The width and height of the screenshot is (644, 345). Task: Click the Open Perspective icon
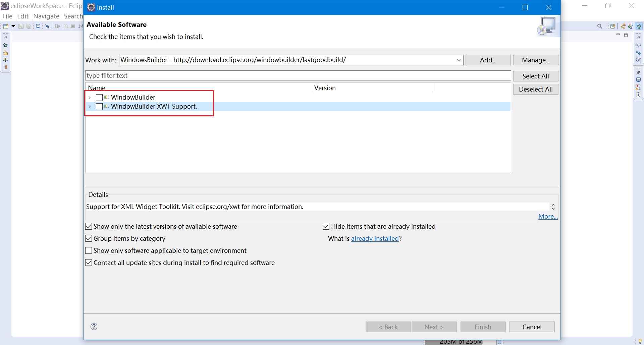[613, 26]
